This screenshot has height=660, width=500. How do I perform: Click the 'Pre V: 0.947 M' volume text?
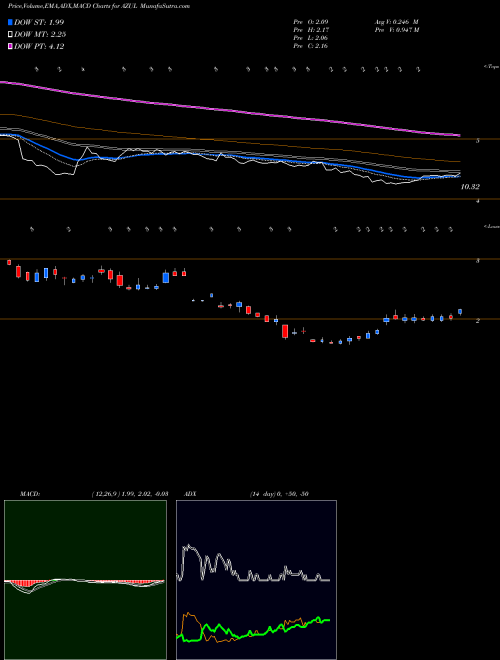(x=396, y=30)
